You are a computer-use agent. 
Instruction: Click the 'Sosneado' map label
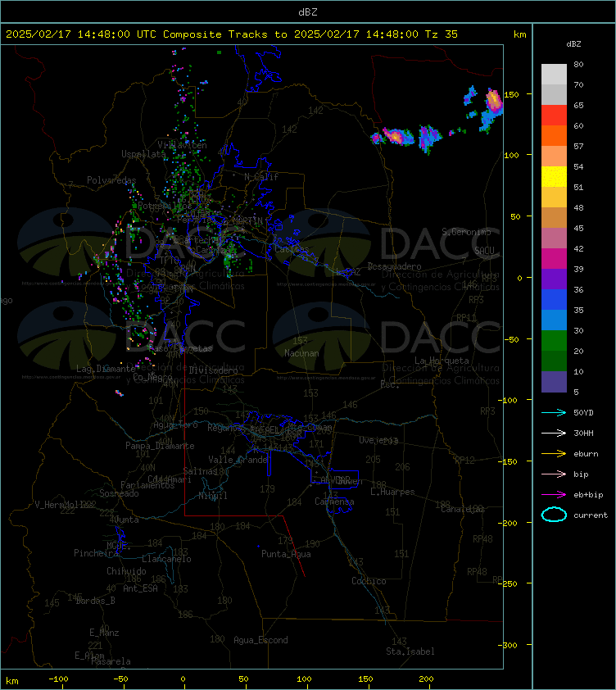[119, 493]
